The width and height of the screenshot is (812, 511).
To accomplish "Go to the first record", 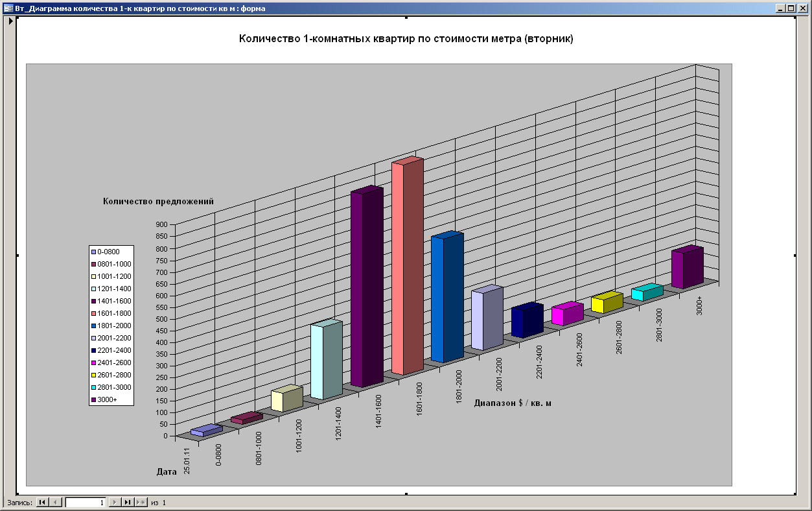I will click(42, 503).
